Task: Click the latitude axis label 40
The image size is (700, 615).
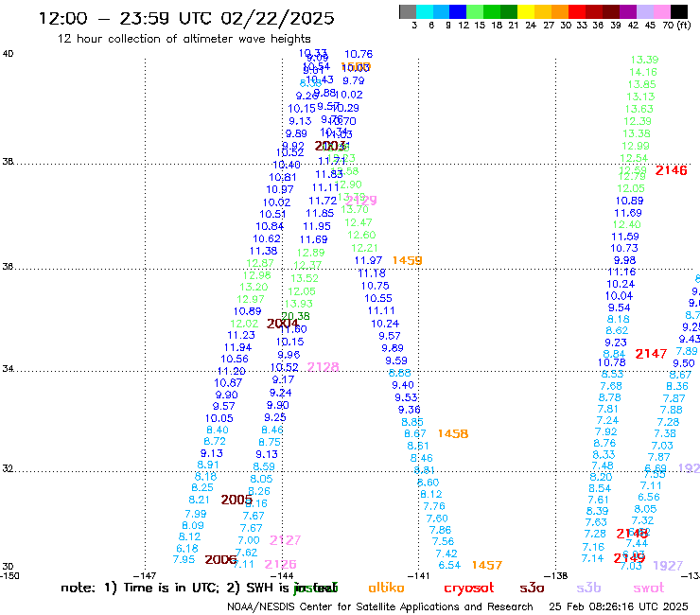Action: tap(8, 54)
